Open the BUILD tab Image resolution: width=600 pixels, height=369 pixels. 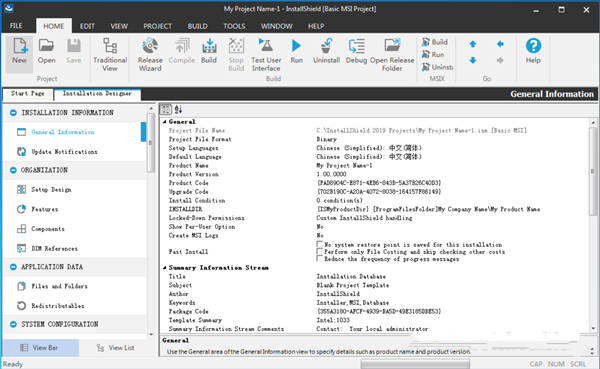click(197, 26)
